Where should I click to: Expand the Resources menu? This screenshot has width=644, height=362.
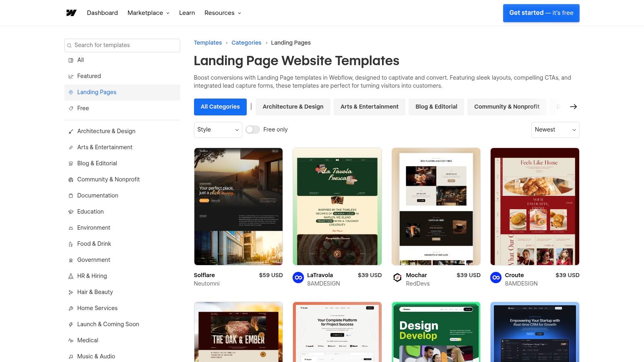(223, 13)
